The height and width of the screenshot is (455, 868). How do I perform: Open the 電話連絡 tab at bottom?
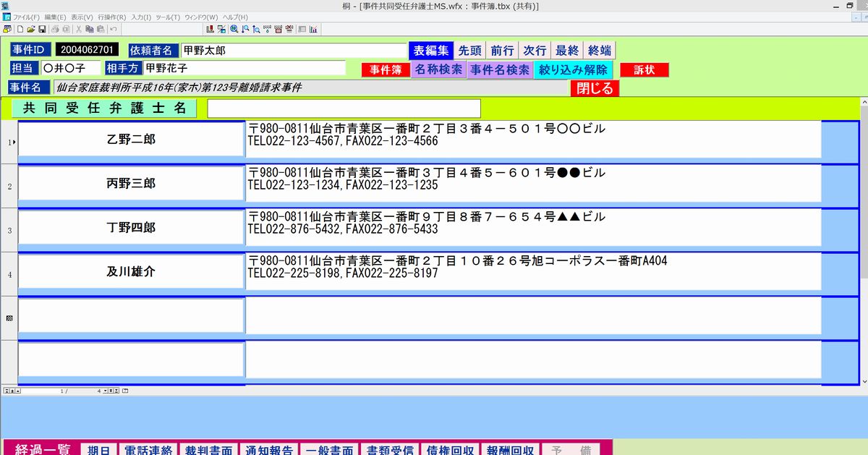coord(148,449)
